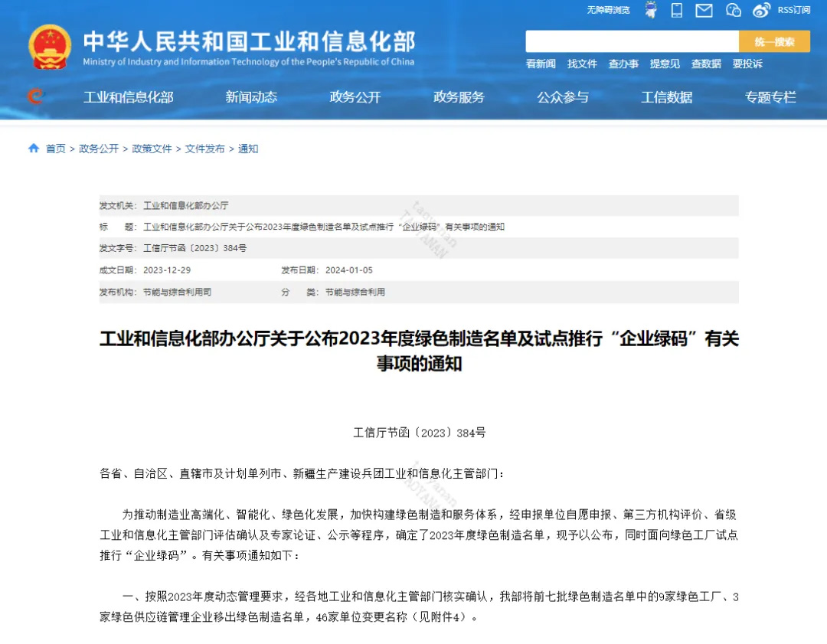Open the Weibo icon in header
Viewport: 827px width, 644px height.
(761, 10)
